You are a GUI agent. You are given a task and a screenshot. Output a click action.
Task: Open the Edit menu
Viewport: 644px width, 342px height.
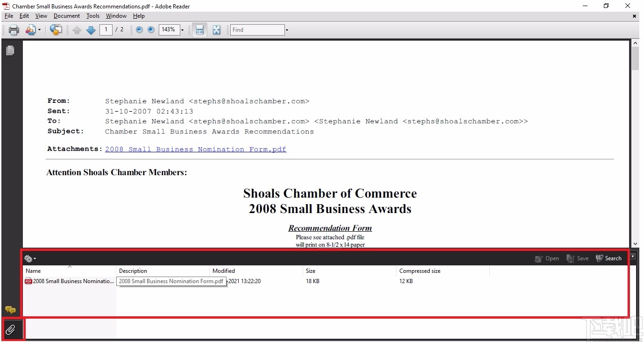(x=24, y=16)
